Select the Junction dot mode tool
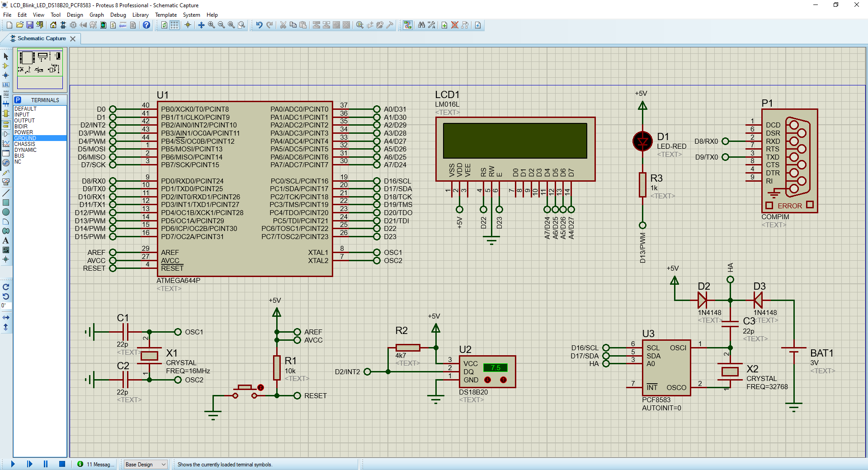This screenshot has width=868, height=470. tap(6, 75)
